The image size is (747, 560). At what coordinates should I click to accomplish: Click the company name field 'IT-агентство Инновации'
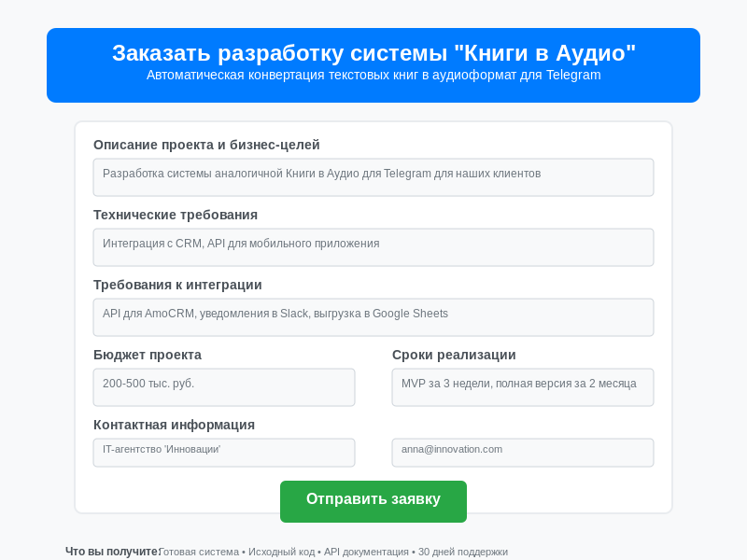click(x=224, y=452)
